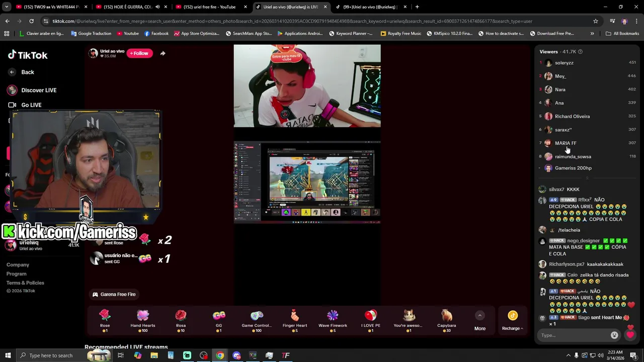
Task: Send the Wave Firework gift
Action: point(333,321)
